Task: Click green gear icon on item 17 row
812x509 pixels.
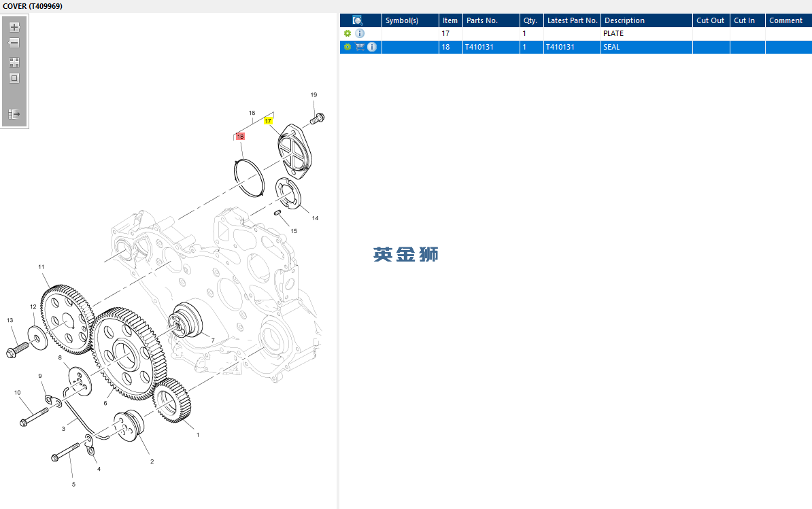Action: 348,33
